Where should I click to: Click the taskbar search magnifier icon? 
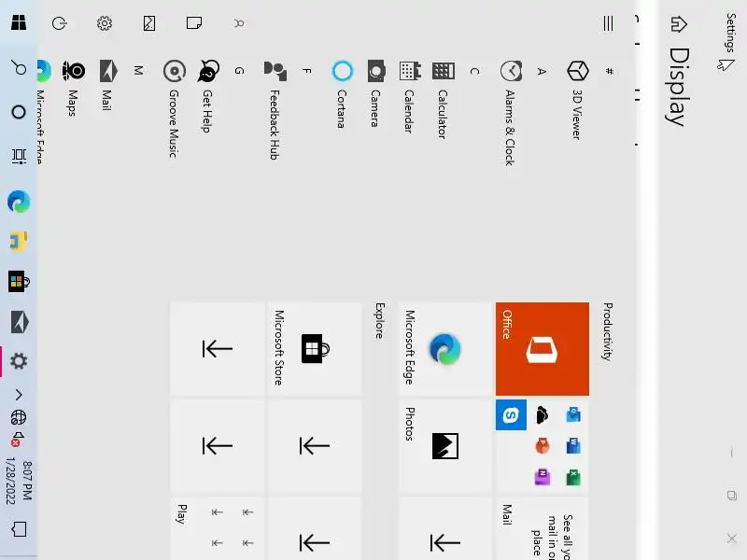19,67
